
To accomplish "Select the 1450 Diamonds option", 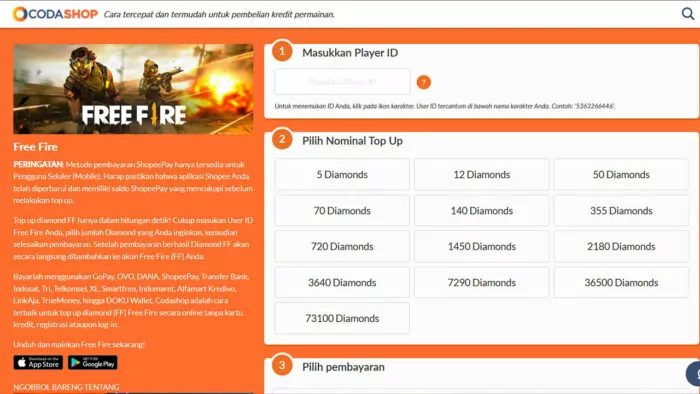I will coord(482,246).
